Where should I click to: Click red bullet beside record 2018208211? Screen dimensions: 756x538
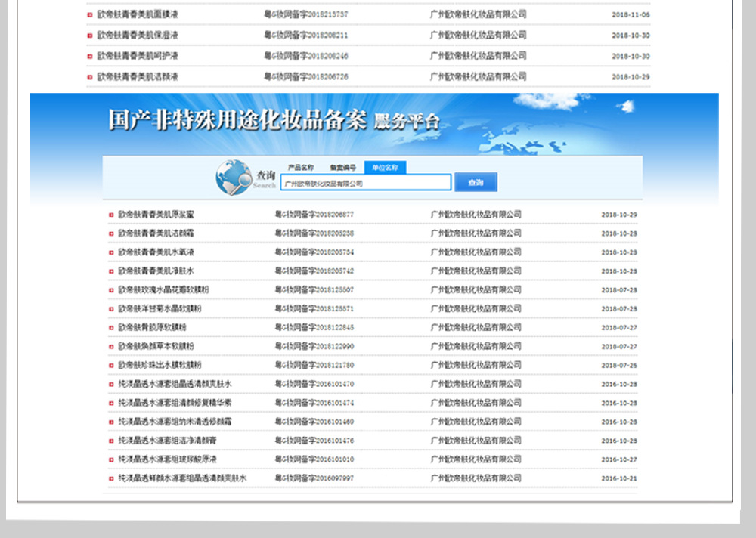coord(90,36)
